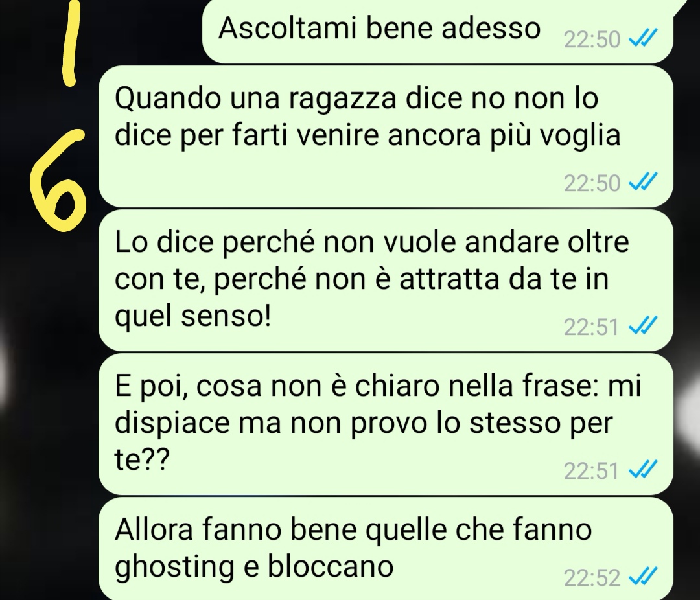Select the 'Quando una ragazza dice no' message
The width and height of the screenshot is (700, 600).
pyautogui.click(x=386, y=136)
